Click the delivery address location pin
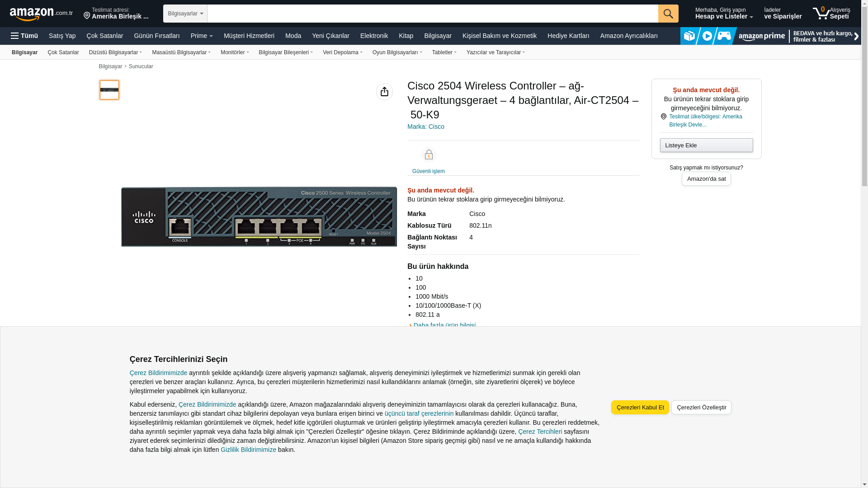The width and height of the screenshot is (868, 488). 87,16
